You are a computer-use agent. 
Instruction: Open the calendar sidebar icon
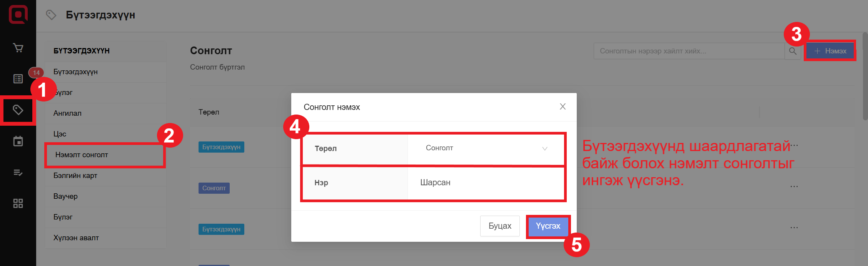[x=18, y=141]
